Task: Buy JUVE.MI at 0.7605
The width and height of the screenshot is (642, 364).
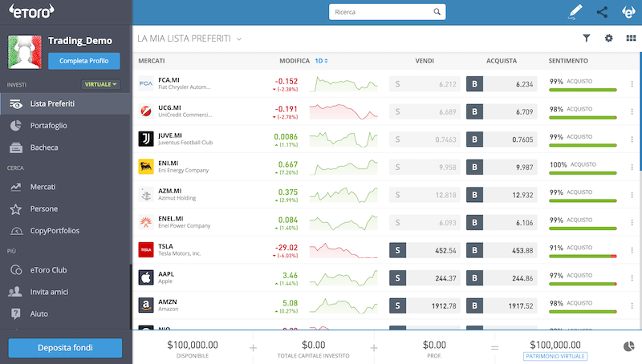Action: point(502,140)
